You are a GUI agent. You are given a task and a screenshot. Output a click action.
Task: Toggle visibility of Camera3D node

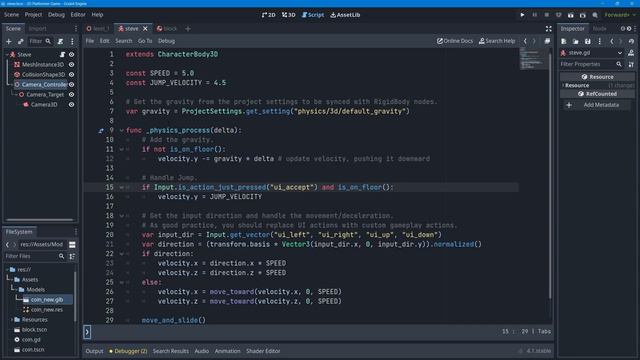point(71,104)
